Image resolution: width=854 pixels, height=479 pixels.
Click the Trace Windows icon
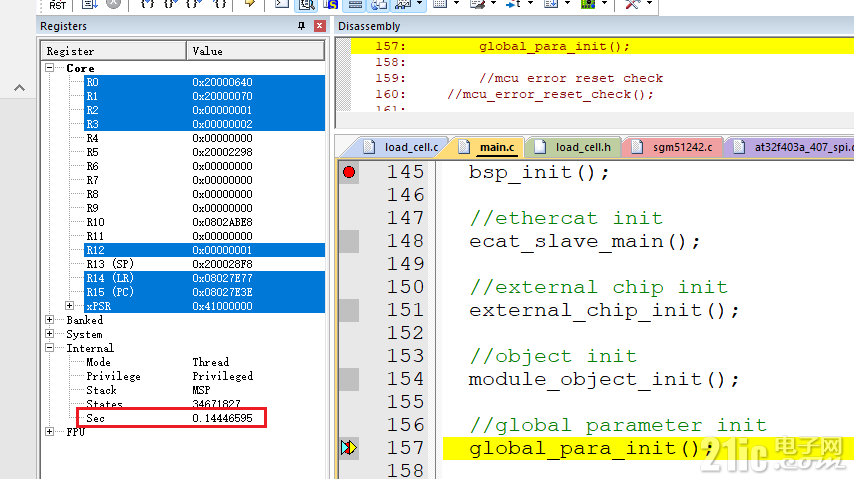[x=551, y=4]
